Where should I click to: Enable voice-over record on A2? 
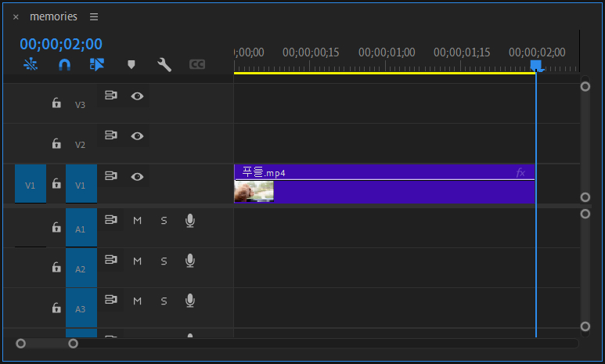click(190, 261)
